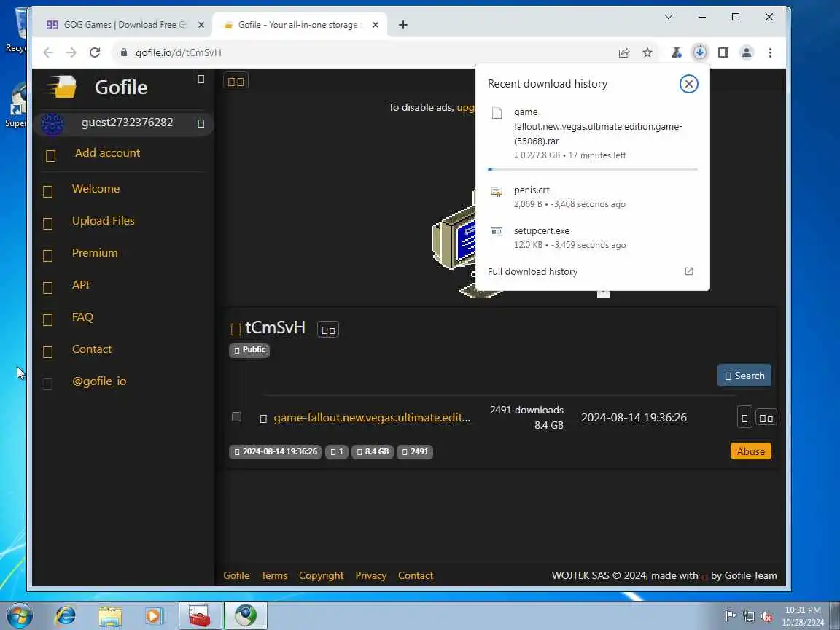Screen dimensions: 840x630
Task: Go back to previous page
Action: [48, 52]
